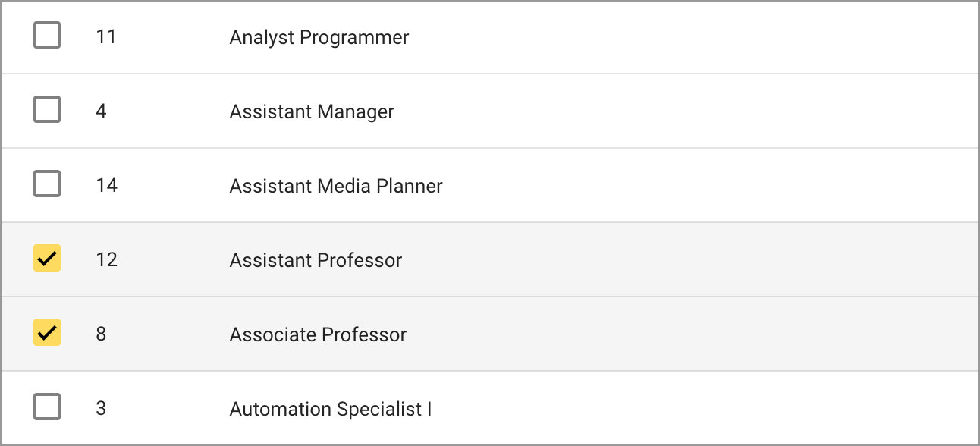Image resolution: width=980 pixels, height=446 pixels.
Task: Click the Analyst Programmer job title
Action: coord(319,37)
